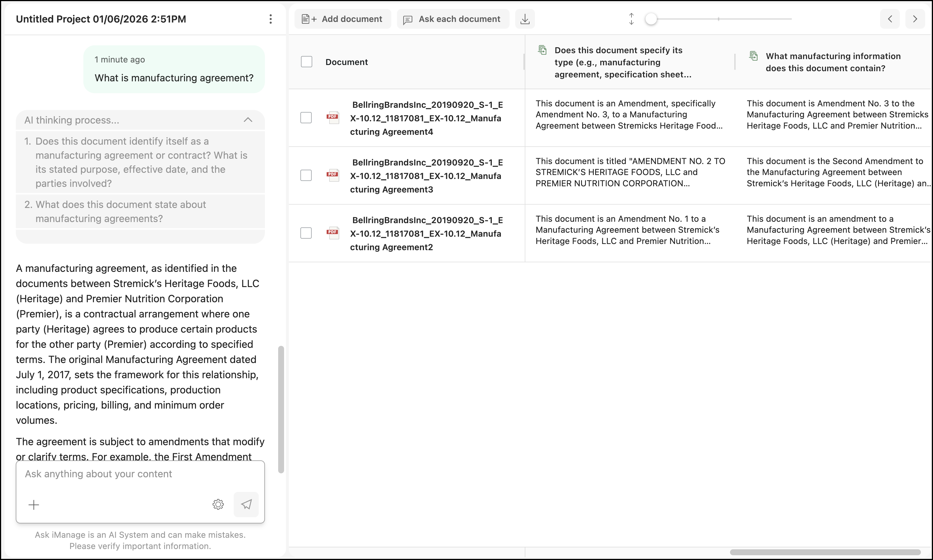Select the Manufacturing Agreement2 row checkbox

pyautogui.click(x=306, y=233)
